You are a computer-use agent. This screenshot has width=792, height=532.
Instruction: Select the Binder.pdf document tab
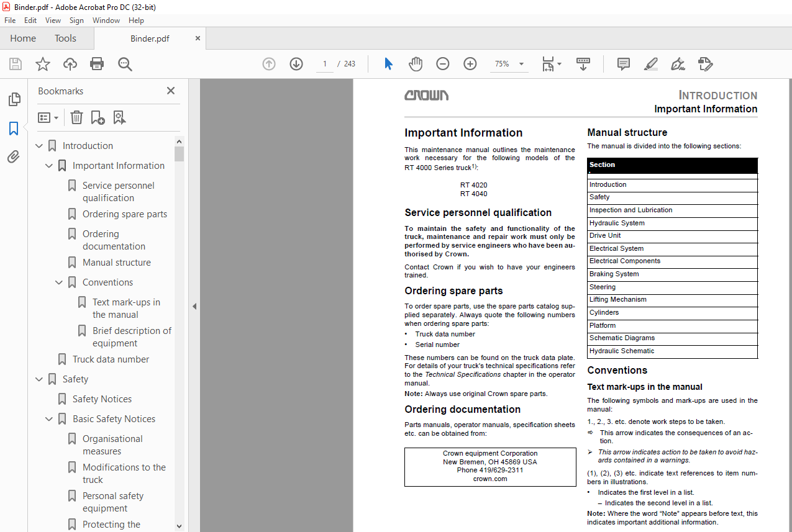150,38
